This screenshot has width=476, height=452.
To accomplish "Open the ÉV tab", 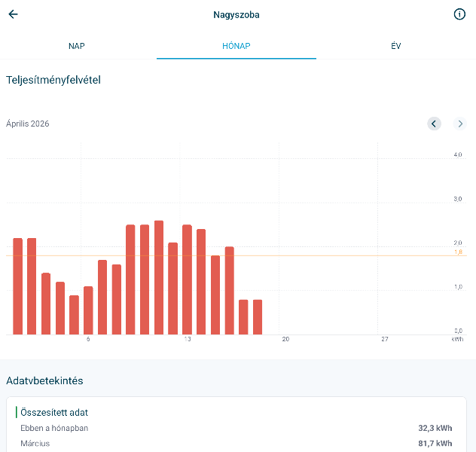I will pos(396,46).
